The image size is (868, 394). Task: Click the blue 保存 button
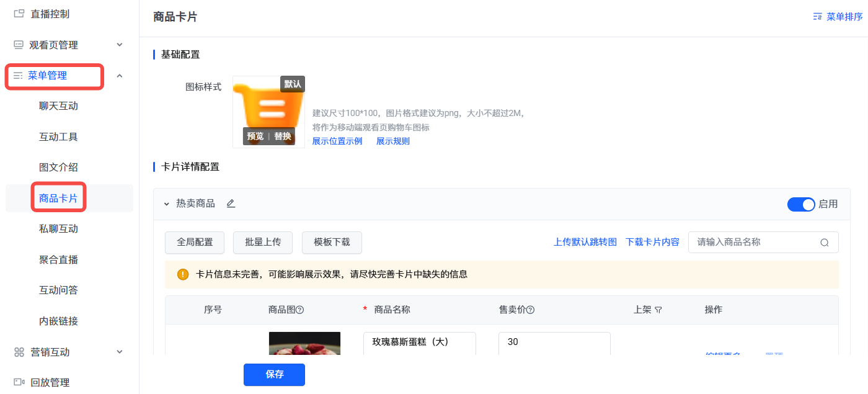click(x=274, y=375)
